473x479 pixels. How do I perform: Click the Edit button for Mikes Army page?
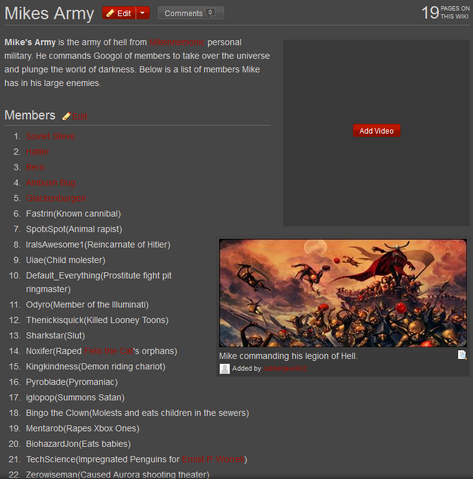click(119, 13)
